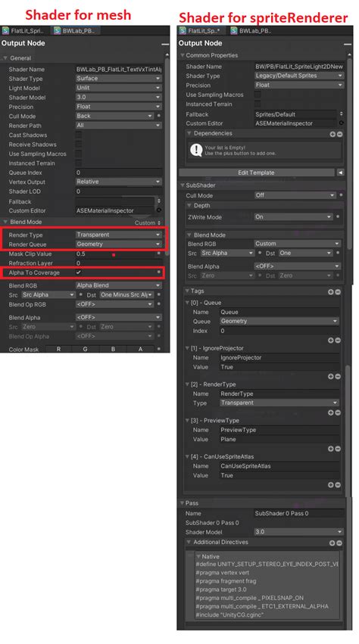Click minimize icon on sprite Output Node
The width and height of the screenshot is (359, 644).
coord(348,45)
